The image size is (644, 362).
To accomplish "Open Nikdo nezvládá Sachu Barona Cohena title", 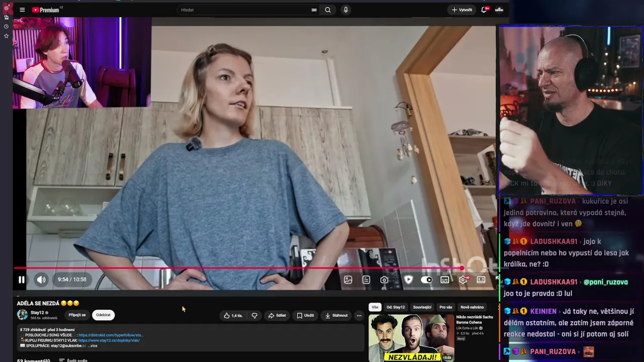I will click(474, 320).
